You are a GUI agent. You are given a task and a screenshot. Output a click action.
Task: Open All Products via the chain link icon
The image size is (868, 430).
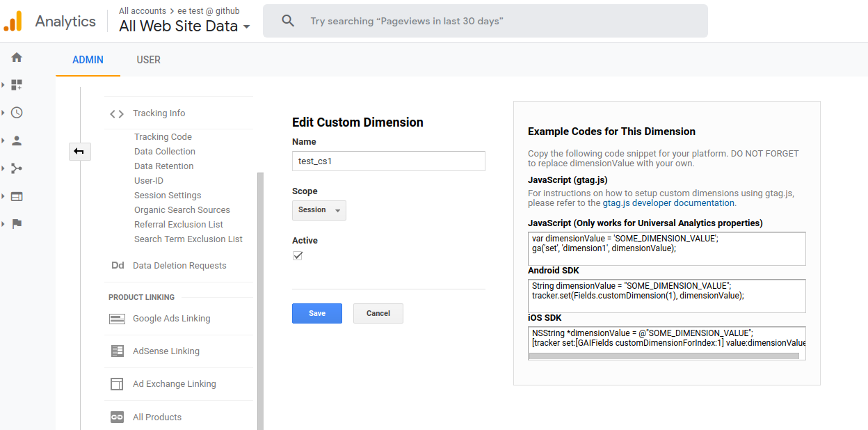click(x=117, y=417)
